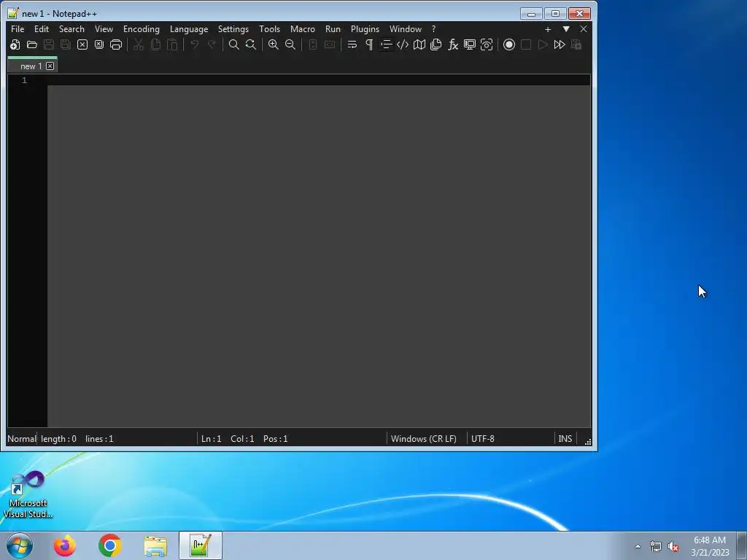The image size is (747, 560).
Task: Open the Window menu
Action: click(x=406, y=29)
